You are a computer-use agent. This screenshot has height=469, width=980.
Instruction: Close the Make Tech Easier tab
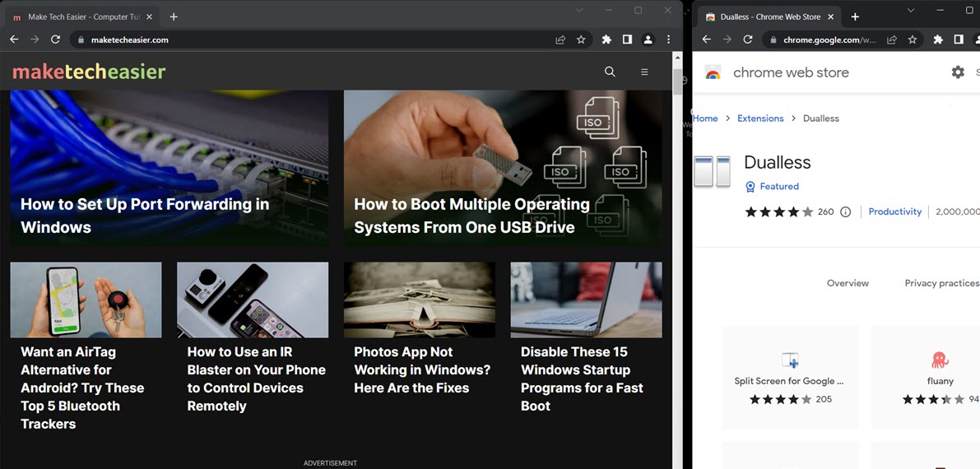pyautogui.click(x=149, y=17)
